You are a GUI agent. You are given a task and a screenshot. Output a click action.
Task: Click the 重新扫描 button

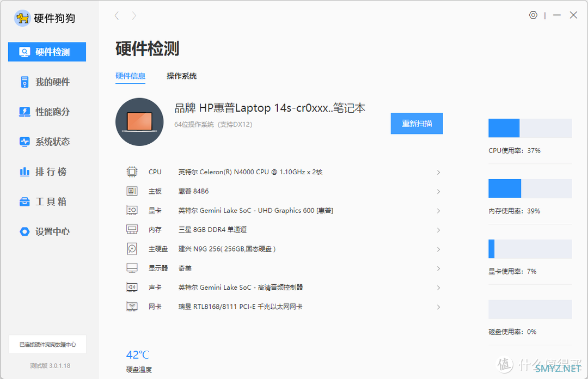click(416, 124)
